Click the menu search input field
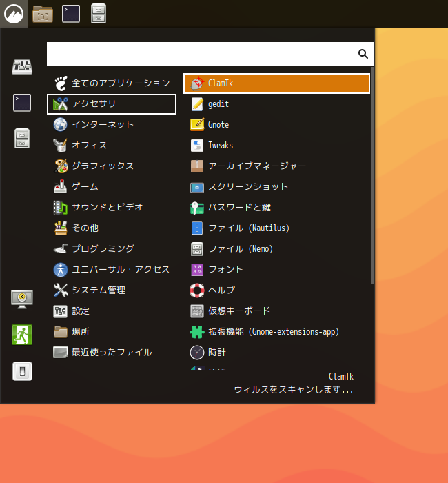This screenshot has height=483, width=448. 210,54
